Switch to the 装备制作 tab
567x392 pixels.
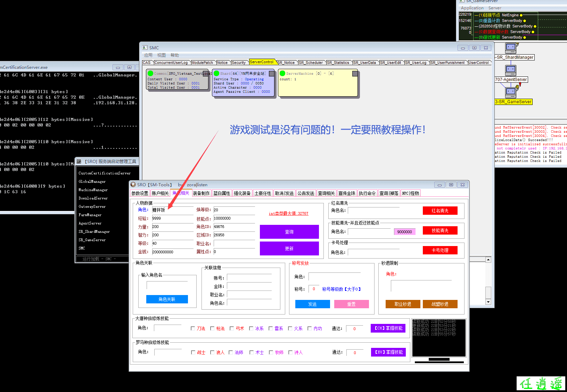tap(202, 193)
